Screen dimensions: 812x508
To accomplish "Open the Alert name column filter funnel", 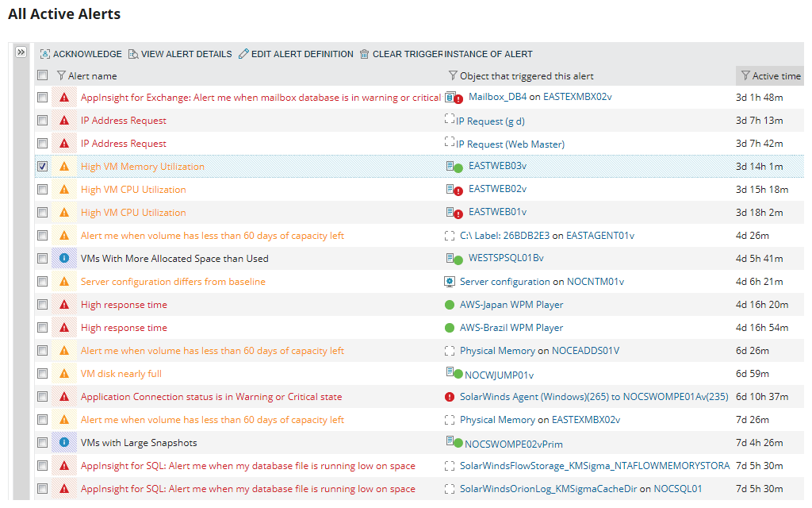I will (x=60, y=75).
